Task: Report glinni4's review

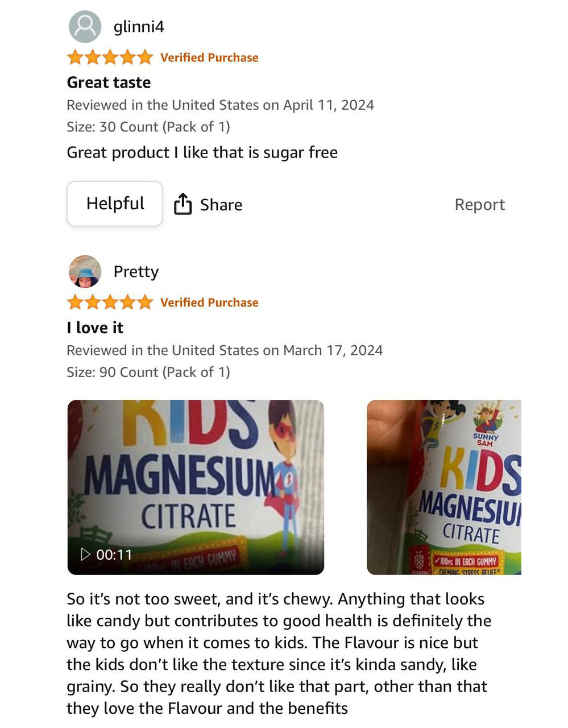Action: click(479, 205)
